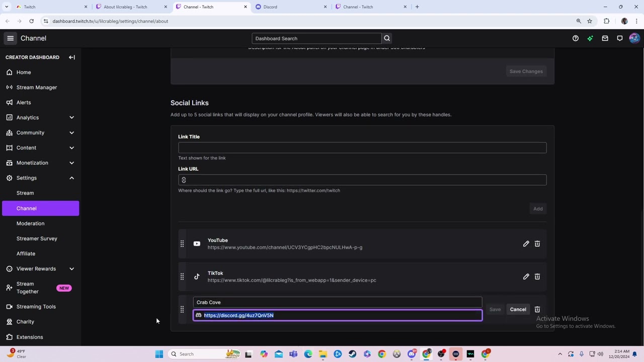This screenshot has width=644, height=362.
Task: Save the Crab Cove link edit
Action: tap(495, 310)
